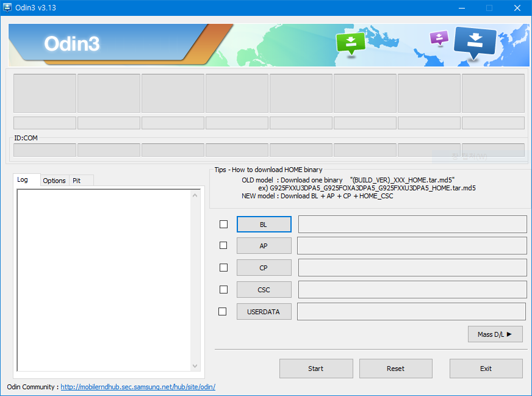Click the "NEW model : Download BL + AP" tip
The height and width of the screenshot is (396, 532).
[317, 196]
